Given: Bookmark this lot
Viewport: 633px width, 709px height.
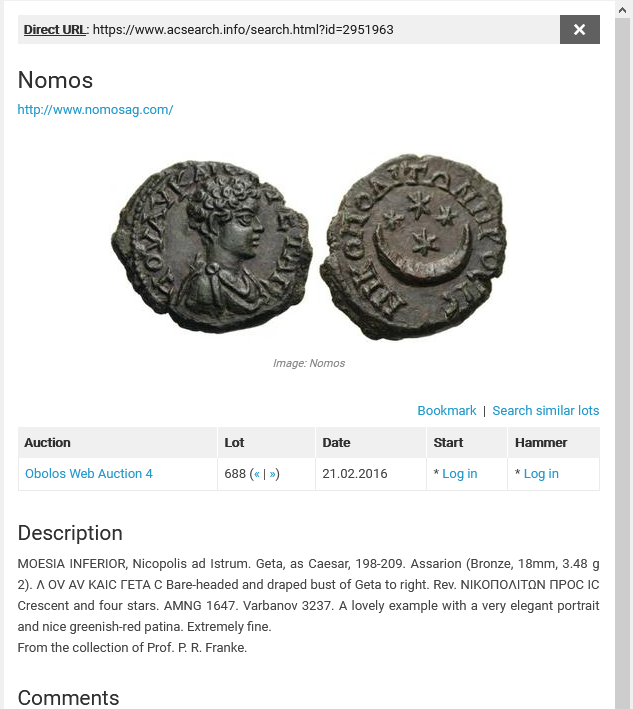Looking at the screenshot, I should click(446, 411).
